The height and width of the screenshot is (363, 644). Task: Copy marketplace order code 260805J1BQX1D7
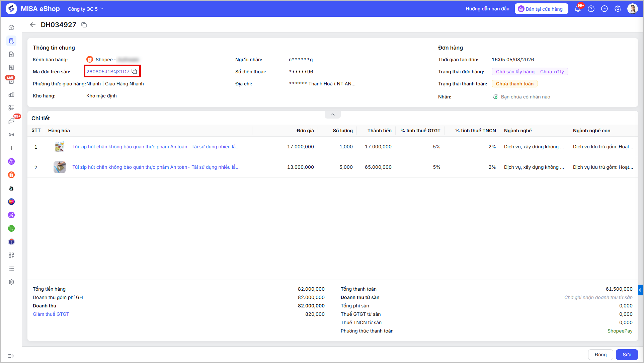[134, 71]
